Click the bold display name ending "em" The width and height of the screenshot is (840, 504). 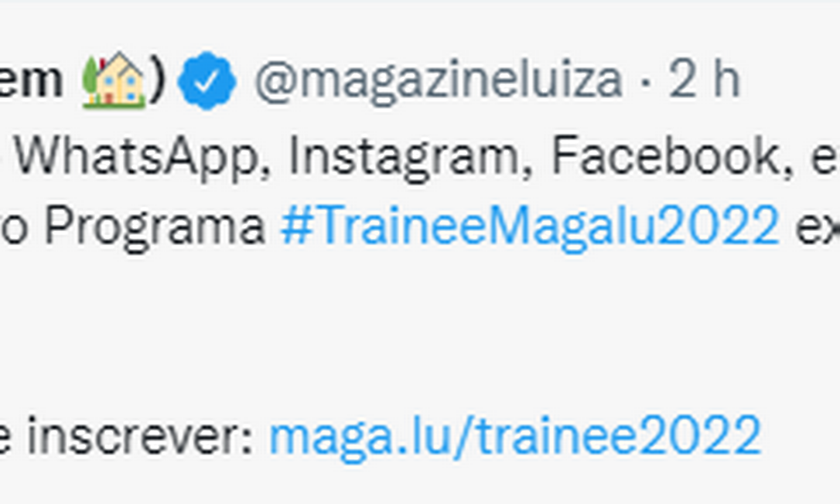[32, 80]
